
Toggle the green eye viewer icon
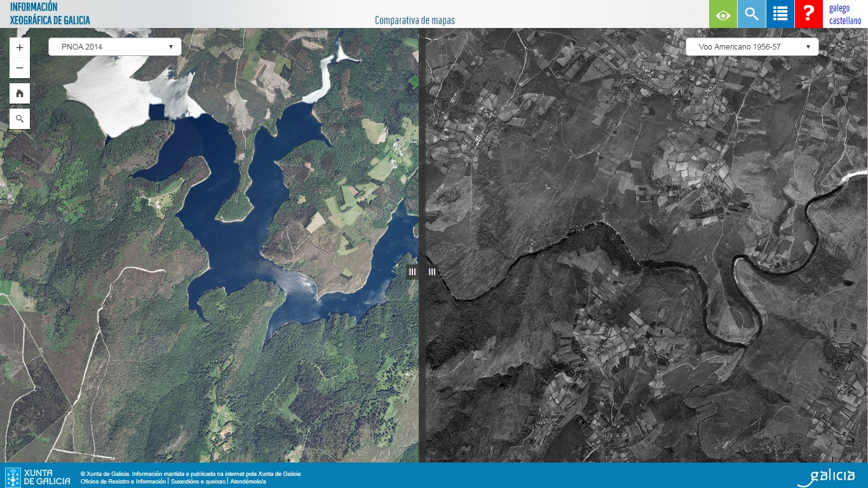pyautogui.click(x=723, y=14)
